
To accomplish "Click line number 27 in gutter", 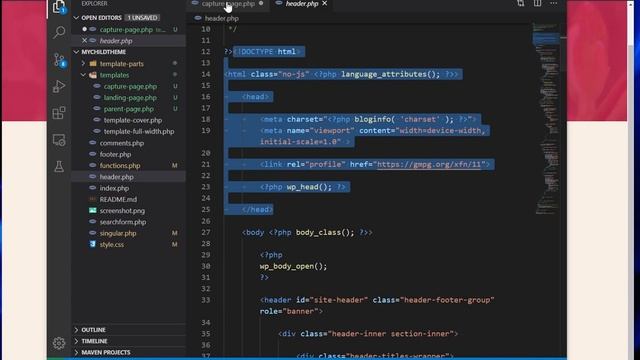I will pos(206,232).
